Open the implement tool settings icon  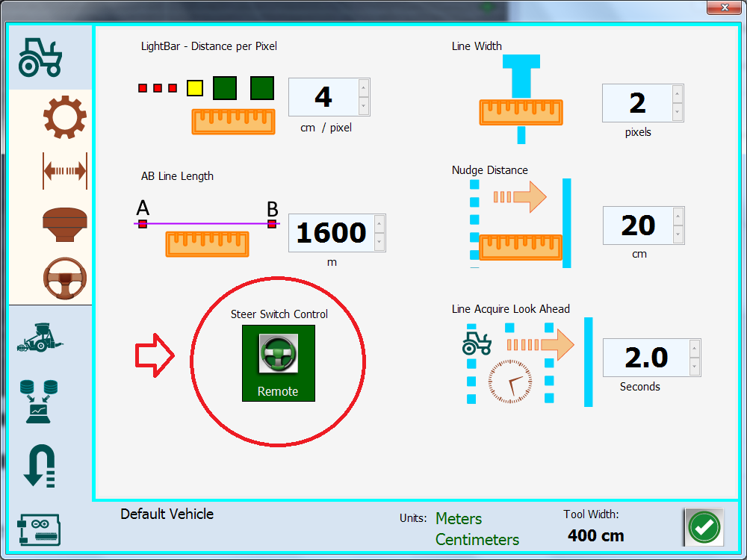tap(40, 338)
